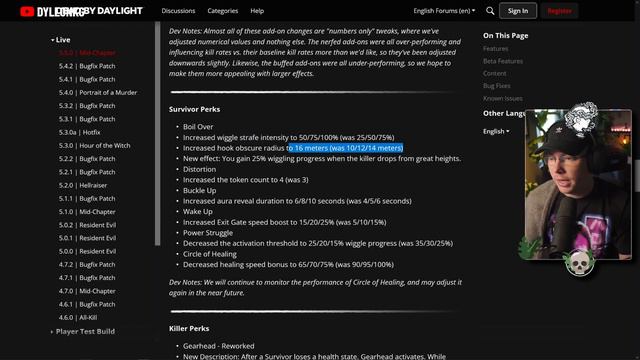640x360 pixels.
Task: Click the white sticker icon above the webcam
Action: 582,118
